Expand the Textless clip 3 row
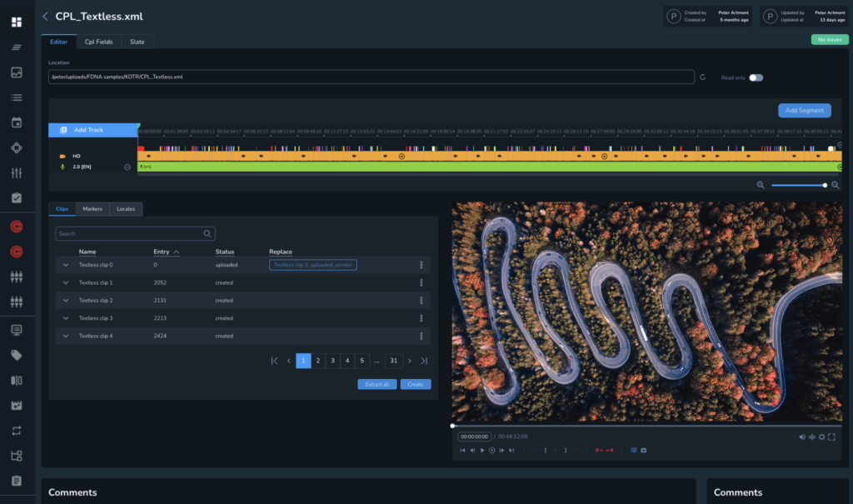Image resolution: width=853 pixels, height=504 pixels. tap(65, 318)
